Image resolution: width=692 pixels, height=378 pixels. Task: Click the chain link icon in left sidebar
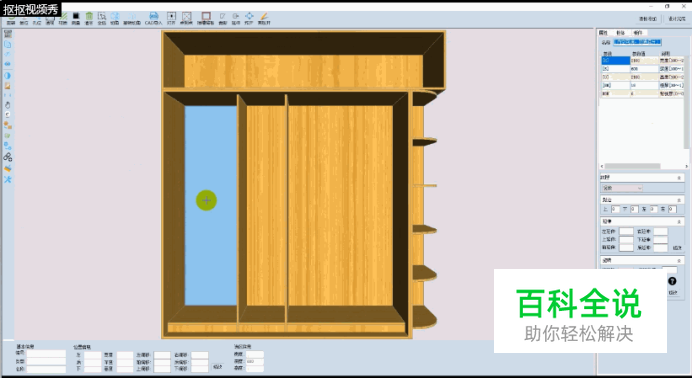8,157
